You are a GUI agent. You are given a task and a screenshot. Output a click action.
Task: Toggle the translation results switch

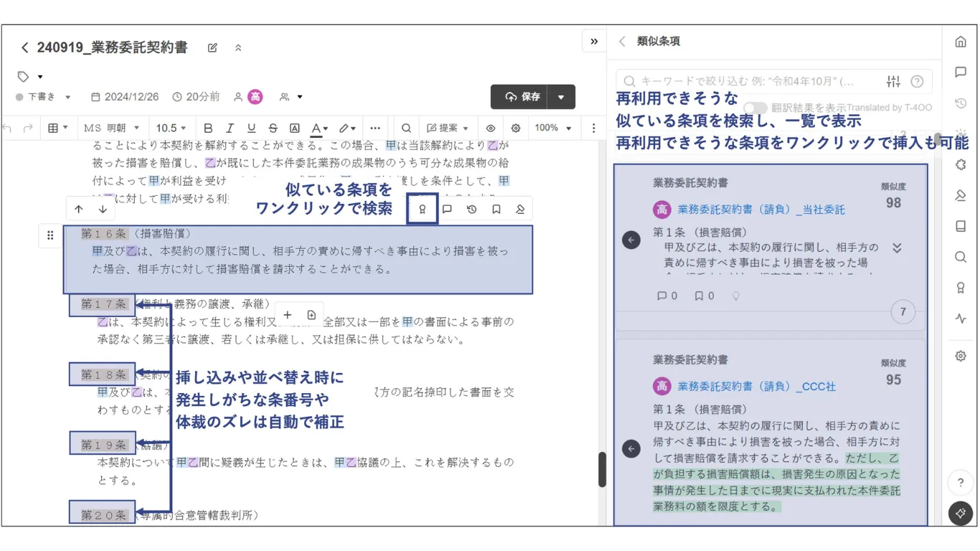click(x=755, y=108)
